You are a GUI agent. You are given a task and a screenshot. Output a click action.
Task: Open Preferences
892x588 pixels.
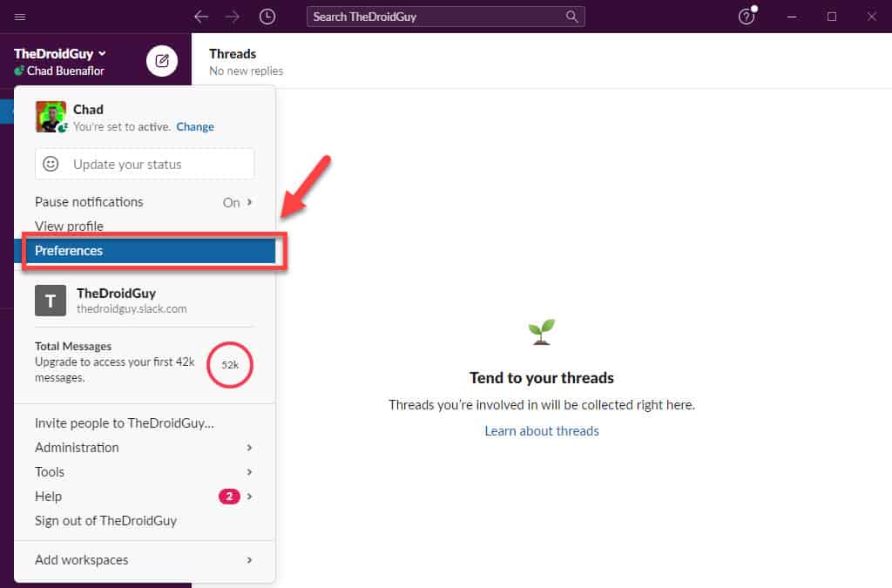tap(145, 251)
